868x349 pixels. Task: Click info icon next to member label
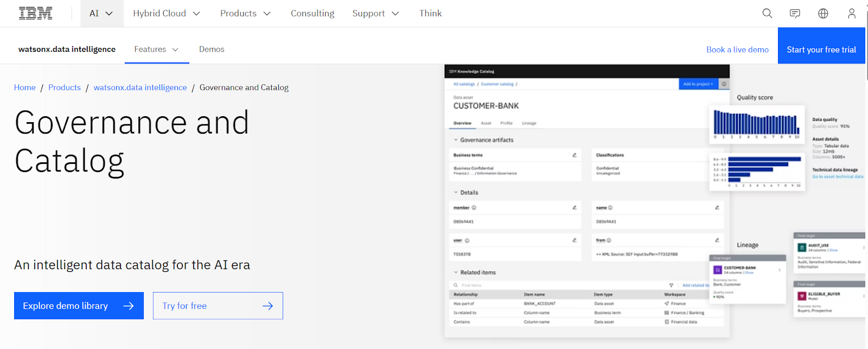click(474, 208)
